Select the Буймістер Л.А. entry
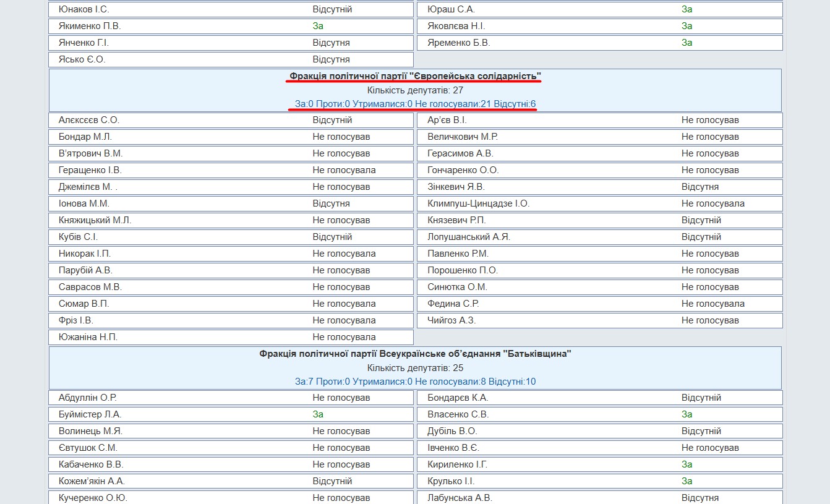This screenshot has height=504, width=830. [231, 414]
